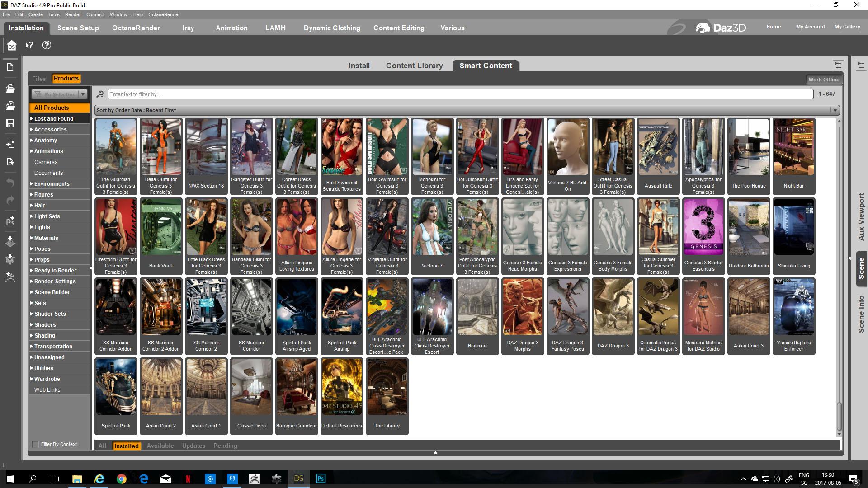
Task: Toggle the Work Offline button
Action: pyautogui.click(x=823, y=80)
